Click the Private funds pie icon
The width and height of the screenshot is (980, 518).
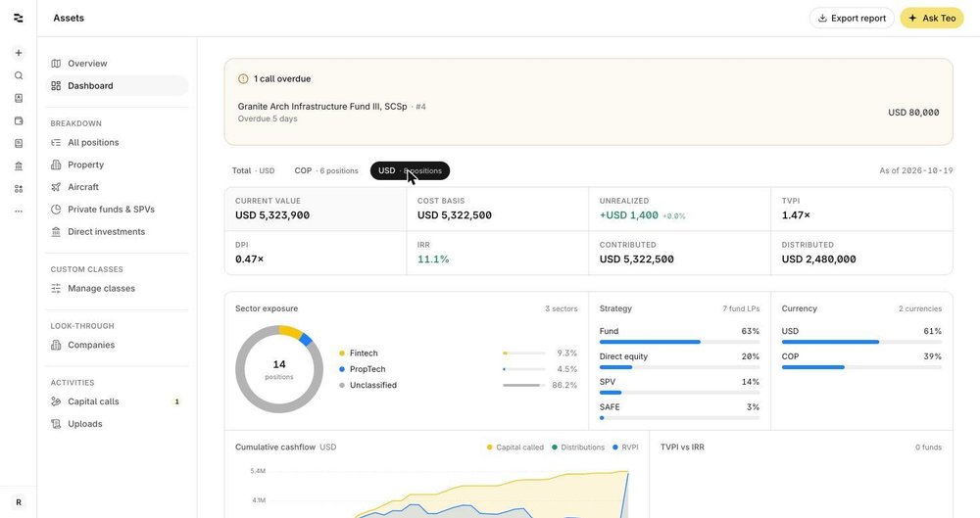click(x=56, y=210)
